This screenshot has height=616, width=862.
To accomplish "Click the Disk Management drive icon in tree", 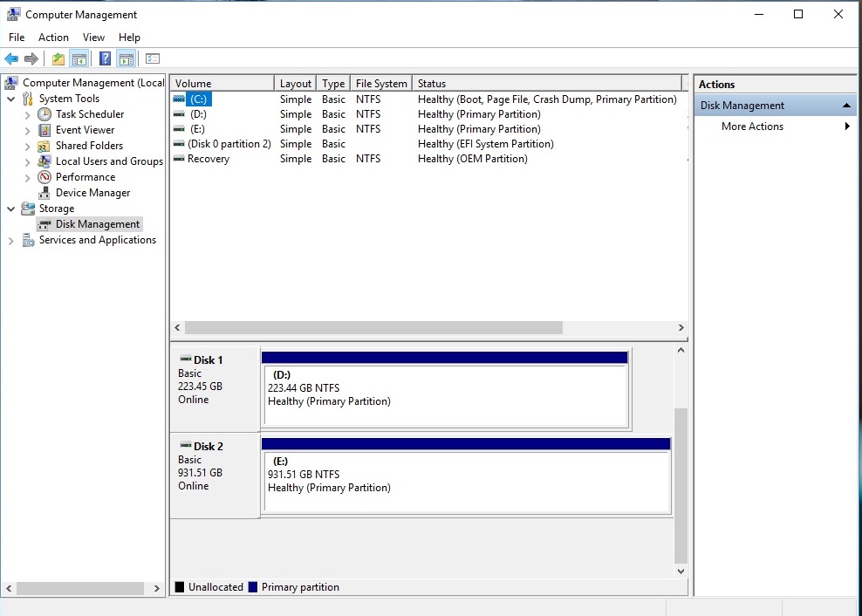I will [x=44, y=224].
